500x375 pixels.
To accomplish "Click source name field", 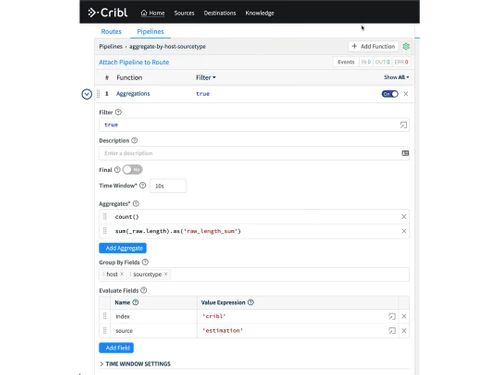I will point(154,331).
